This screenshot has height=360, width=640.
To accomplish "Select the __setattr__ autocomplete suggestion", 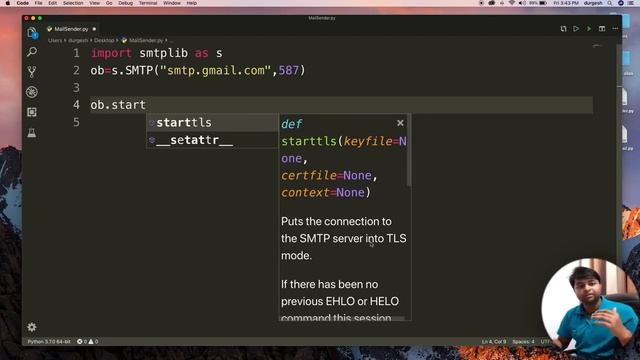I will click(212, 140).
